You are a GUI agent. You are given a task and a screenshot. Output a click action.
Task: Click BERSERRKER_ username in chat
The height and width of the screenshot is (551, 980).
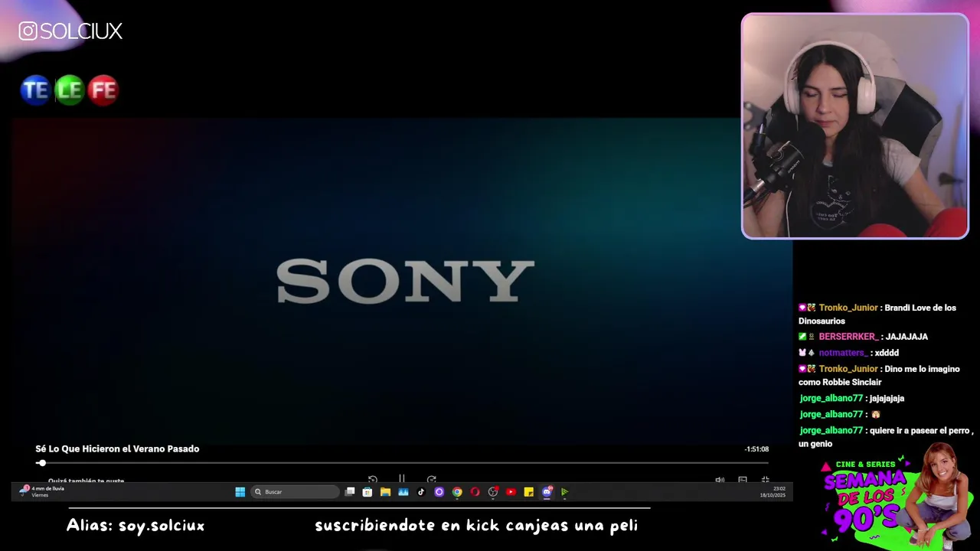[x=848, y=337]
